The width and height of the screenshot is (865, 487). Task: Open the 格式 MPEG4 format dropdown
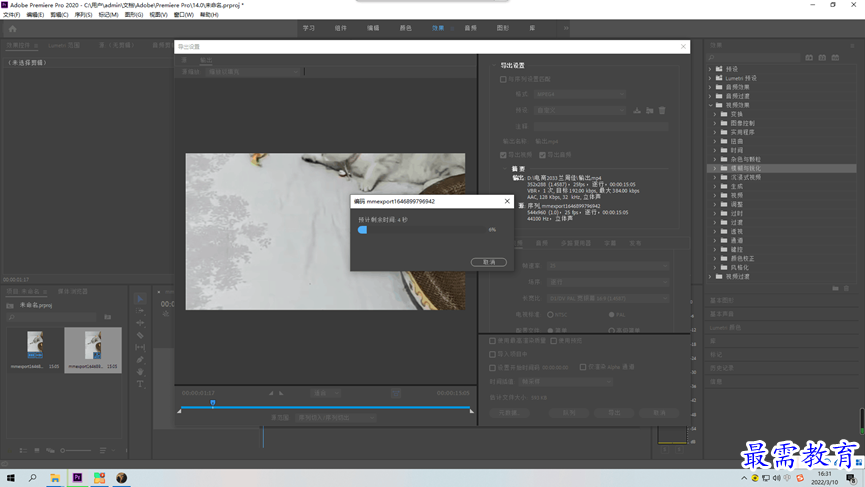[580, 94]
